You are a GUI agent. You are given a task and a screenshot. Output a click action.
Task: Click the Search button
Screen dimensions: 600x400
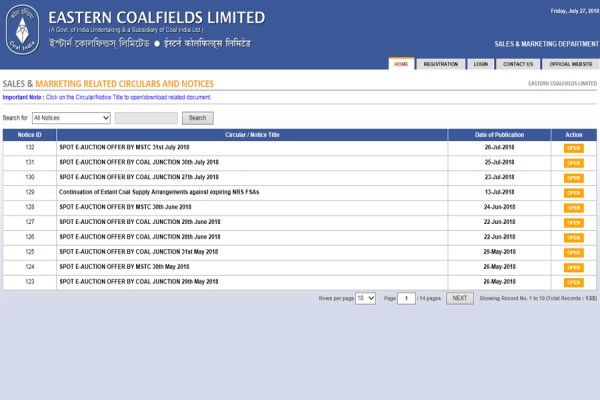[197, 118]
